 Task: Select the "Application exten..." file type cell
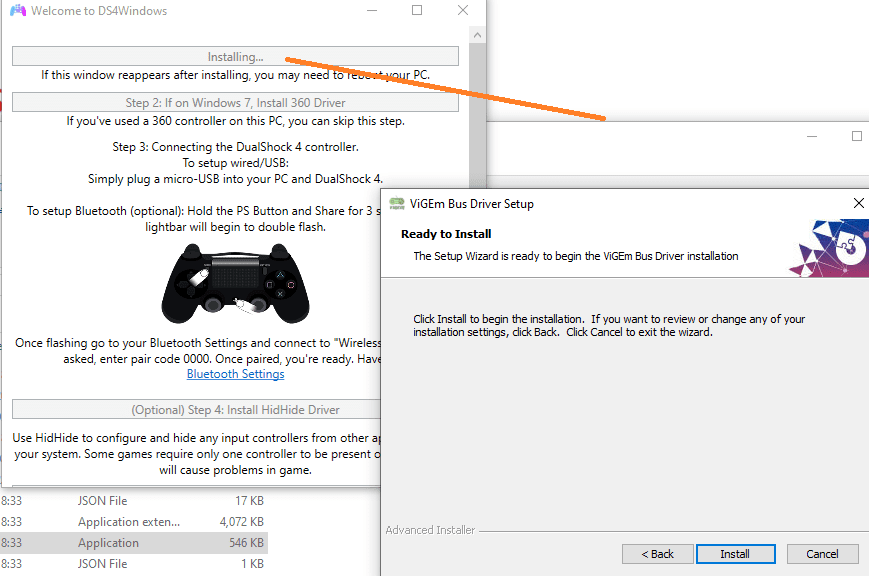[x=129, y=522]
